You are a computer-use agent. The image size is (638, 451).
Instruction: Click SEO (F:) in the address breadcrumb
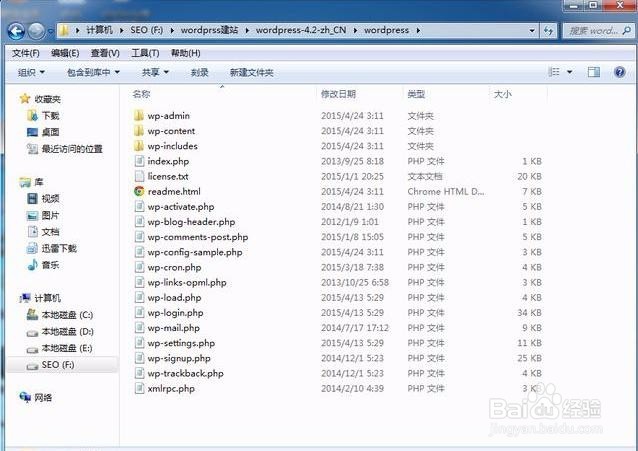[x=146, y=30]
